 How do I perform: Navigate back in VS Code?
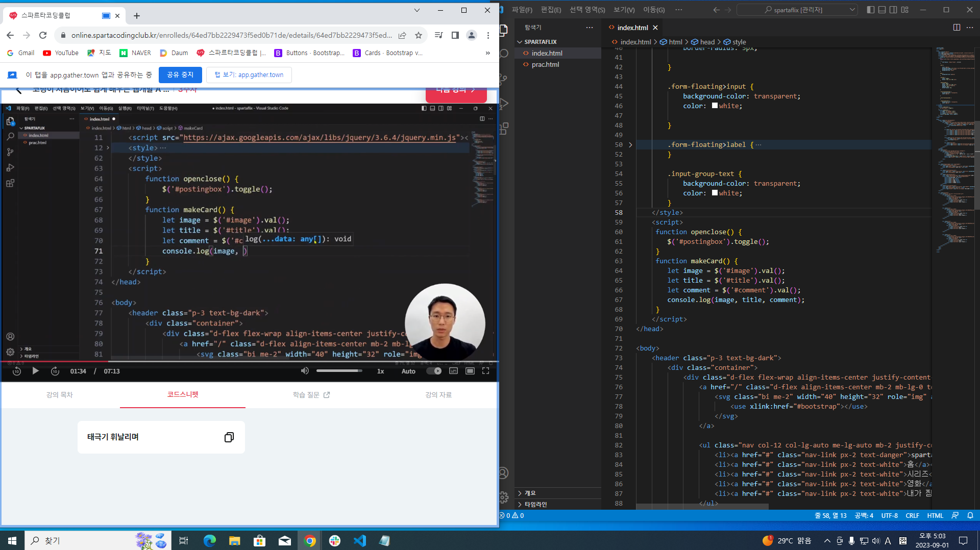tap(717, 10)
